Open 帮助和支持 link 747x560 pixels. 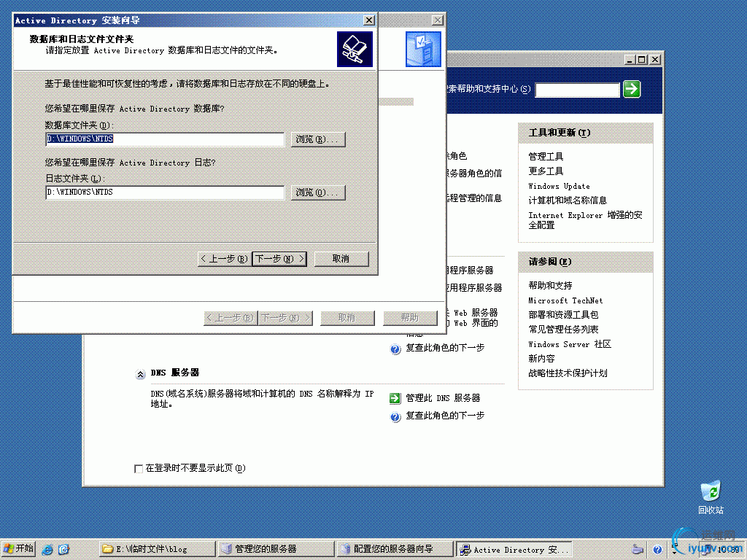[550, 286]
